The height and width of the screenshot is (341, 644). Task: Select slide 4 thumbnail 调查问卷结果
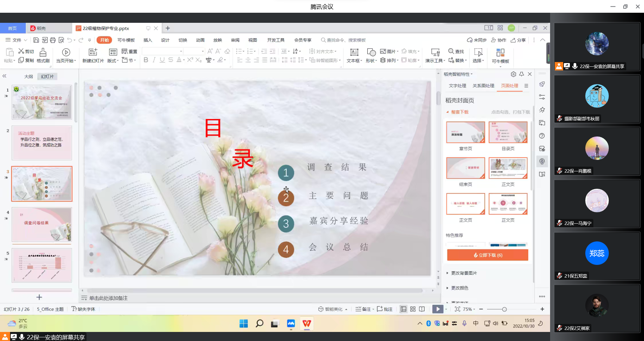(42, 224)
